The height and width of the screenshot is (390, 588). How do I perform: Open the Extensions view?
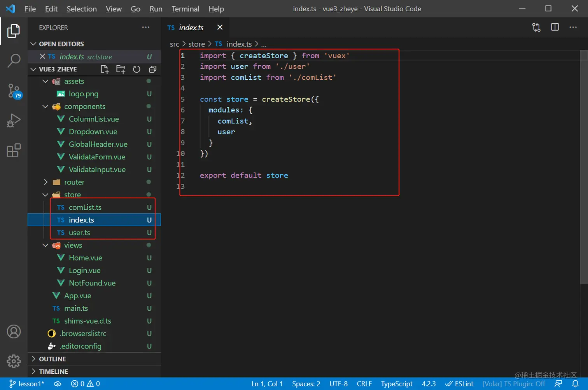point(14,150)
